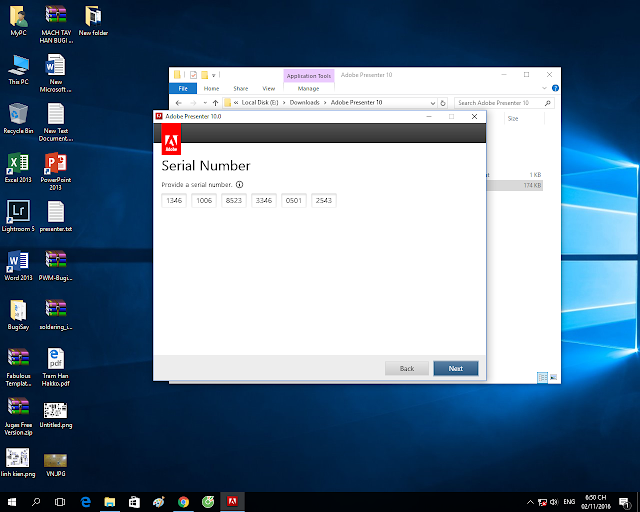The width and height of the screenshot is (640, 512).
Task: Select the linh kien.png image icon
Action: click(x=18, y=458)
